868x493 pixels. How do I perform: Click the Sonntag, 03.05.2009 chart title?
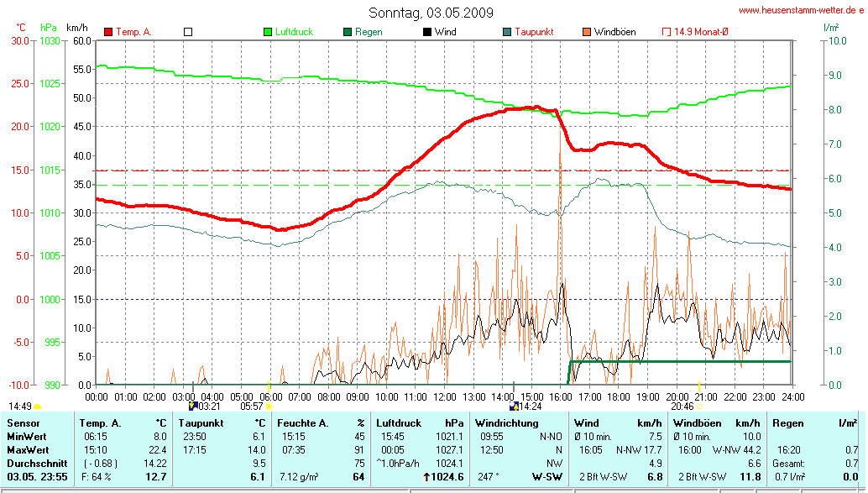coord(431,13)
